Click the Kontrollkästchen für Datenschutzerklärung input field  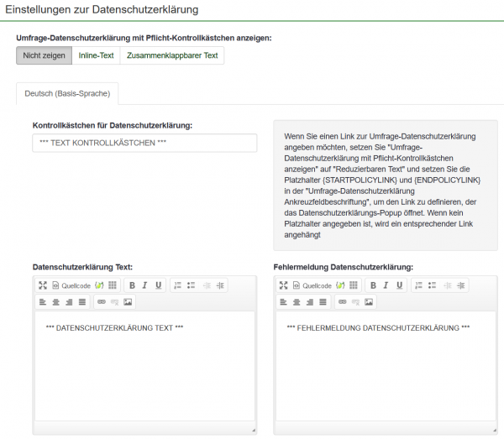144,143
